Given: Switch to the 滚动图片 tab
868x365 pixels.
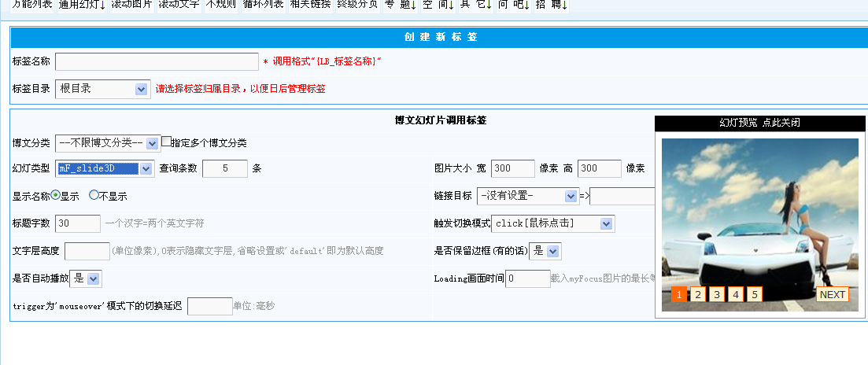Looking at the screenshot, I should [x=131, y=5].
